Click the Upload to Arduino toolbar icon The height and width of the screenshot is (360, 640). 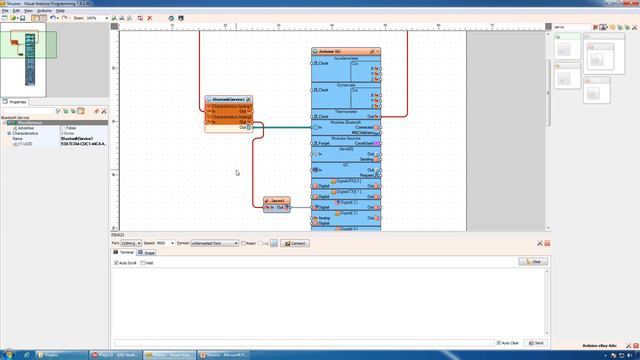[181, 18]
